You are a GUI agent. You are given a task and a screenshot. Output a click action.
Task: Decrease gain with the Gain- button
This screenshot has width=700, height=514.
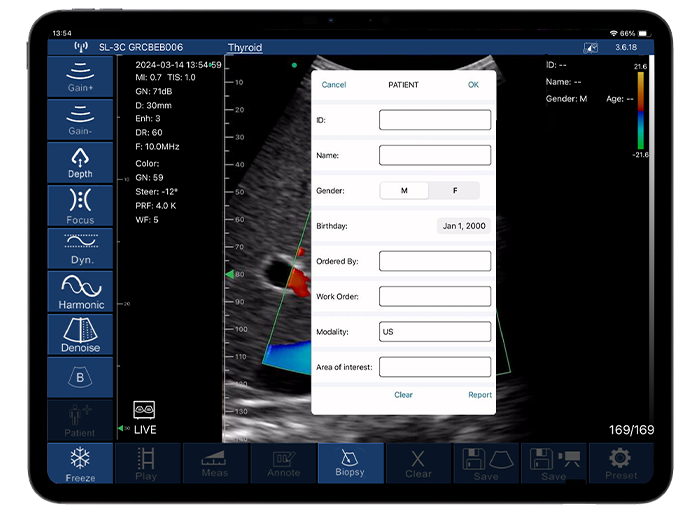(x=80, y=120)
